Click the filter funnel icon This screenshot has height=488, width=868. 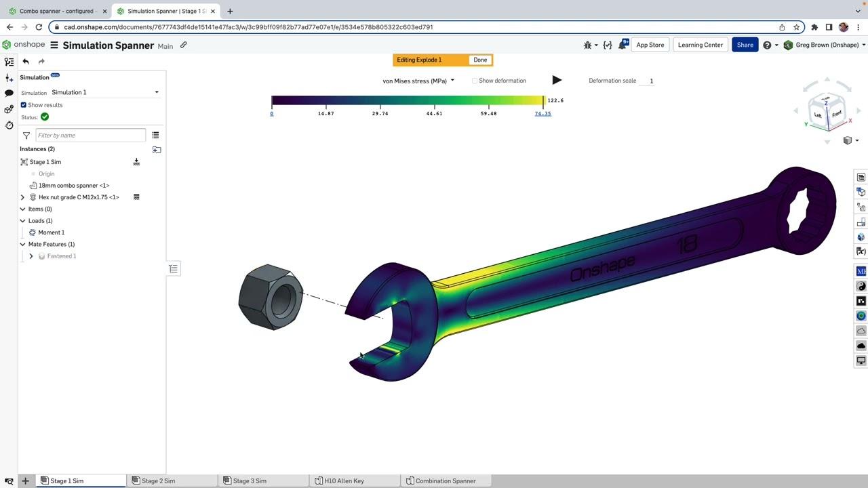click(26, 136)
